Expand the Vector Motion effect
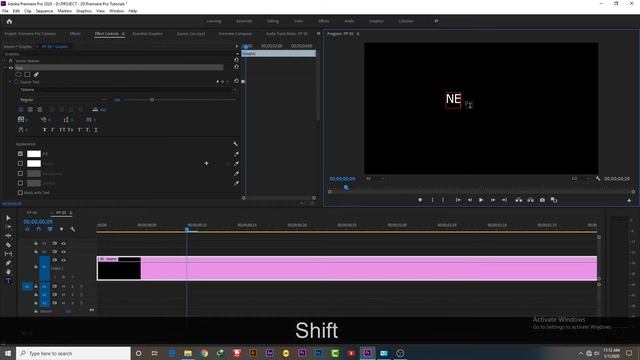 point(5,61)
